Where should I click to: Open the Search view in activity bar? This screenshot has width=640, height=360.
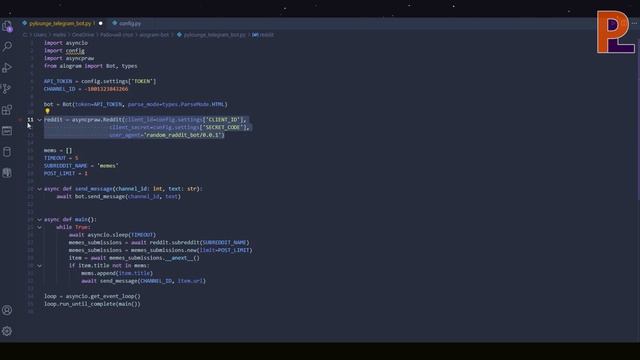tap(7, 46)
